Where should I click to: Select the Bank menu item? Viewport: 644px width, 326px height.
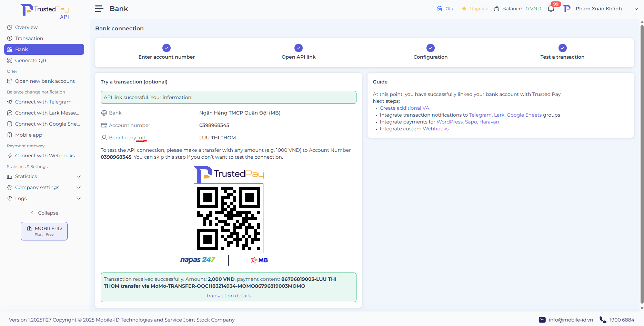coord(44,49)
